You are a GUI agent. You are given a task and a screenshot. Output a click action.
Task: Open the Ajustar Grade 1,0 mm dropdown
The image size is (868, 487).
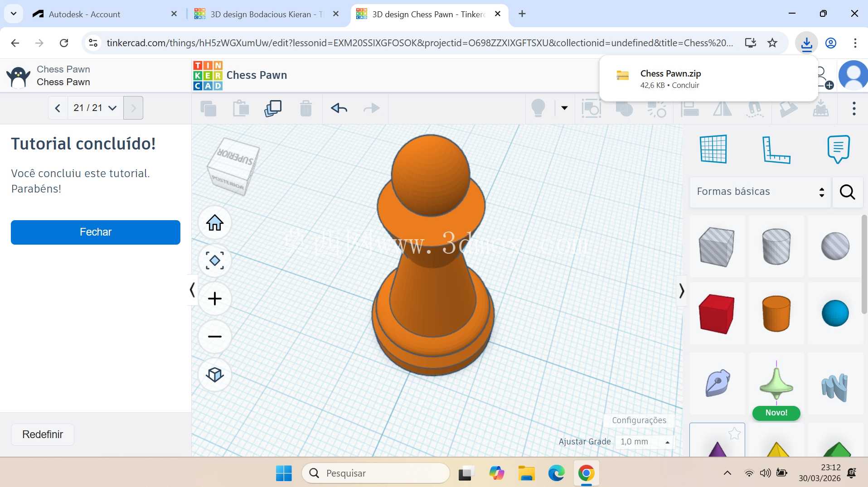point(645,442)
